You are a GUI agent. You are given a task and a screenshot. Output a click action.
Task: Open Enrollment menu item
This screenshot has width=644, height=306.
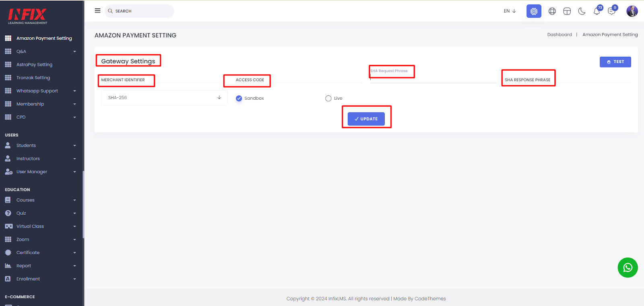(28, 279)
